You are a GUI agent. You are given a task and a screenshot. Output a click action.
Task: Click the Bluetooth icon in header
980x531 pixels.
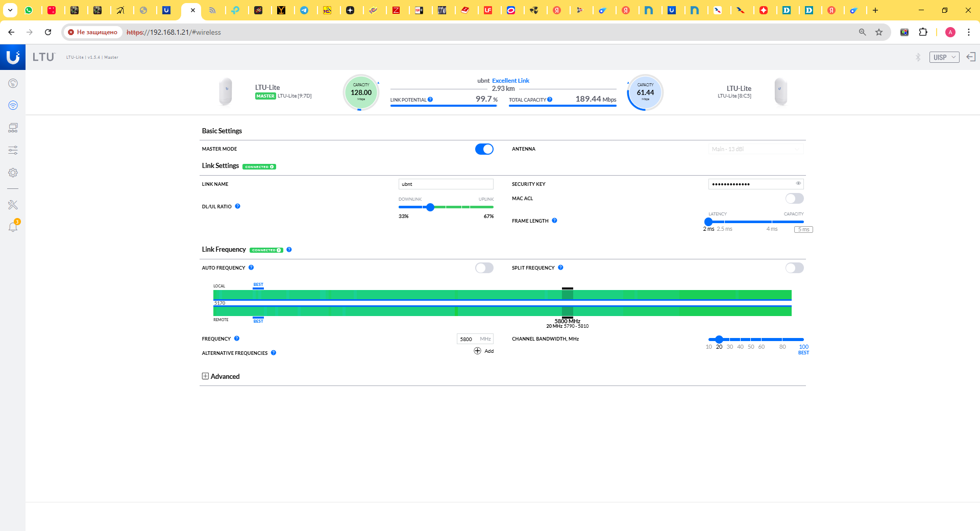918,57
